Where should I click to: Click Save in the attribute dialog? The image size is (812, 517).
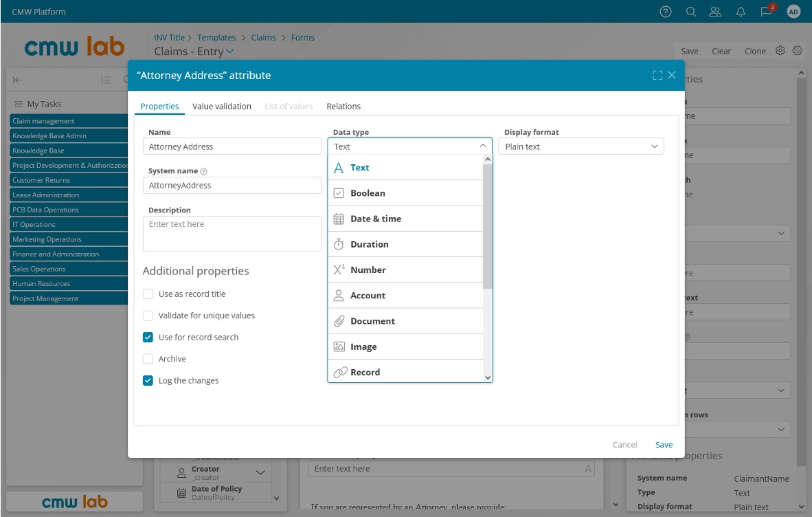pos(664,445)
